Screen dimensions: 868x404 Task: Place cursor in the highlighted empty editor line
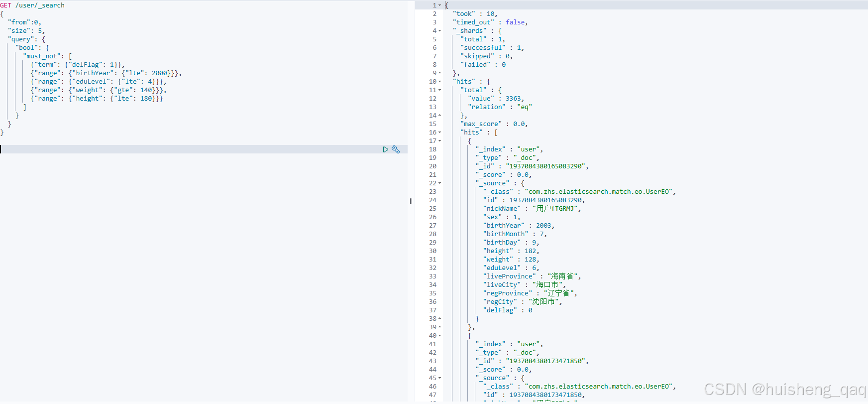click(x=204, y=149)
